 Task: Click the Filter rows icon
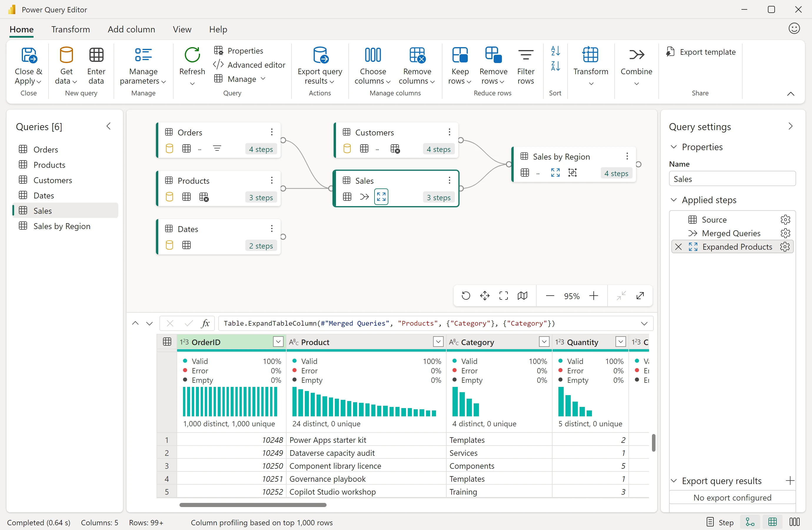pos(526,55)
